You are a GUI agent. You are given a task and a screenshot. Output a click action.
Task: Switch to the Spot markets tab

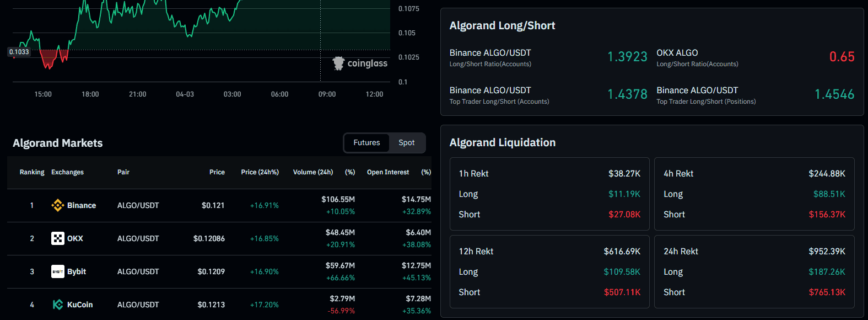(x=406, y=143)
